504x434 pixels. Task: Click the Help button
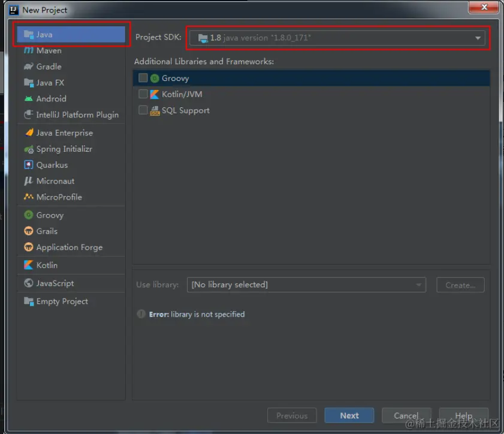pyautogui.click(x=463, y=415)
